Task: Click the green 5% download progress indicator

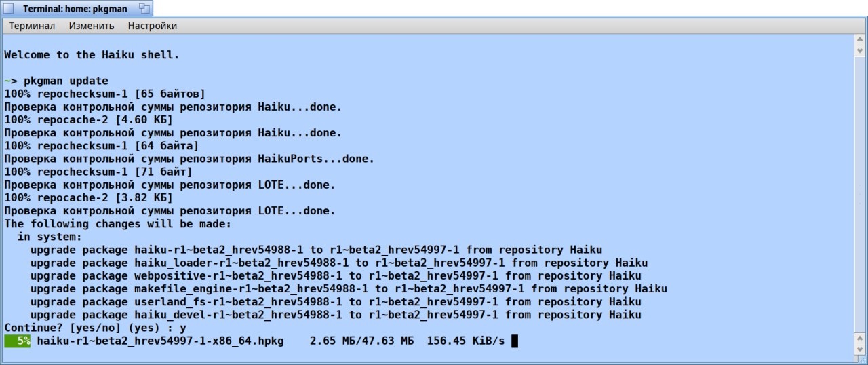Action: (x=18, y=341)
